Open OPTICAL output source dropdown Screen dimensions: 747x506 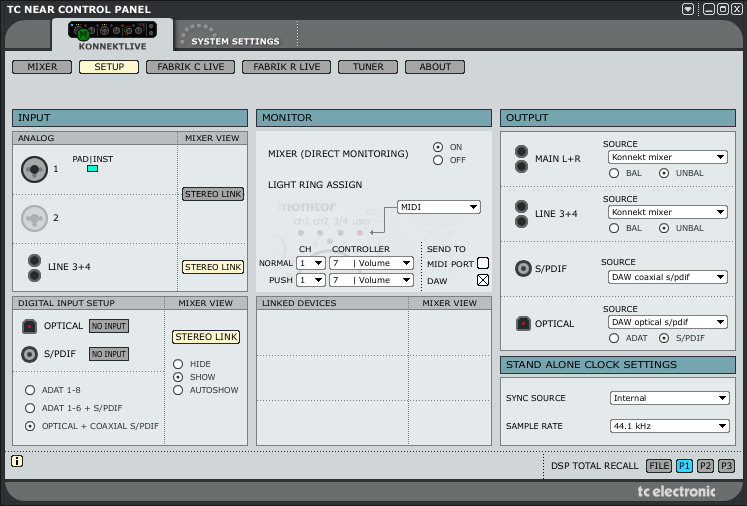point(667,323)
